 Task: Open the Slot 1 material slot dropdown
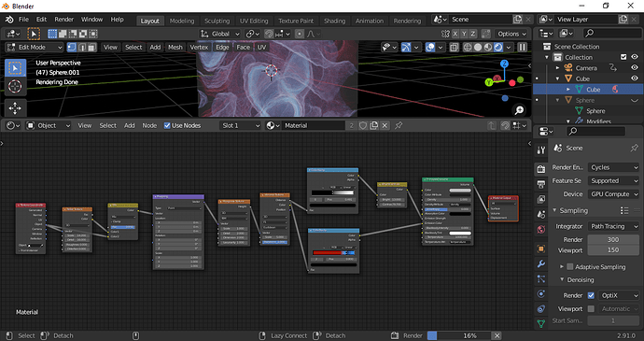point(241,125)
